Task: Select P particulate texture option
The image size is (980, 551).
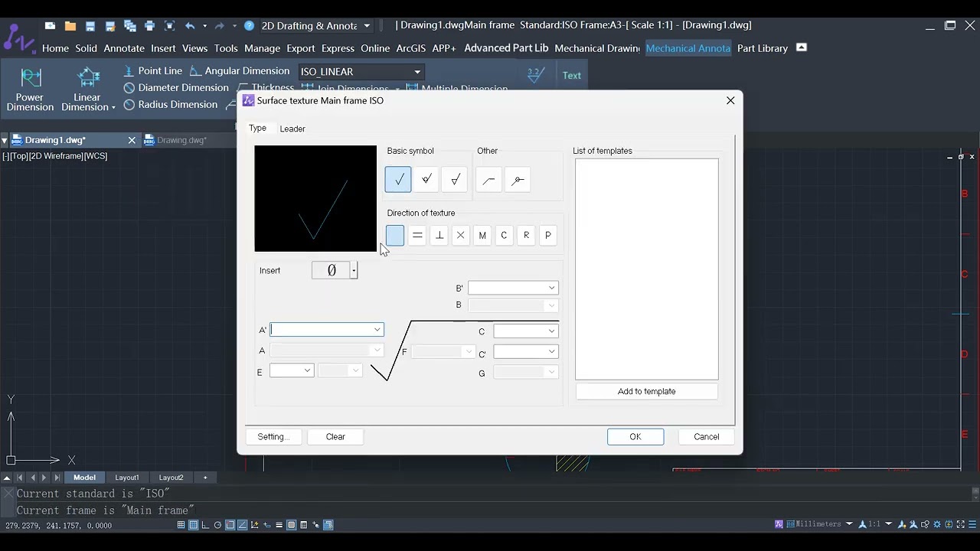Action: click(x=547, y=236)
